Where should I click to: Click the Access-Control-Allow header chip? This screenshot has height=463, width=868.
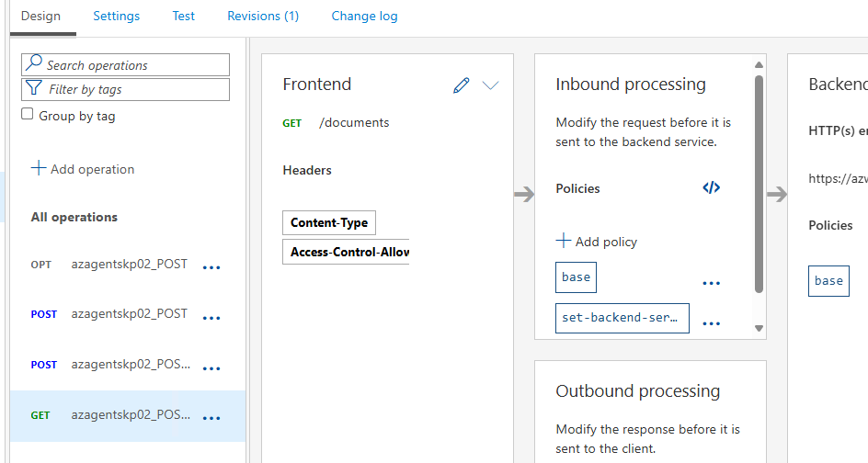click(346, 252)
